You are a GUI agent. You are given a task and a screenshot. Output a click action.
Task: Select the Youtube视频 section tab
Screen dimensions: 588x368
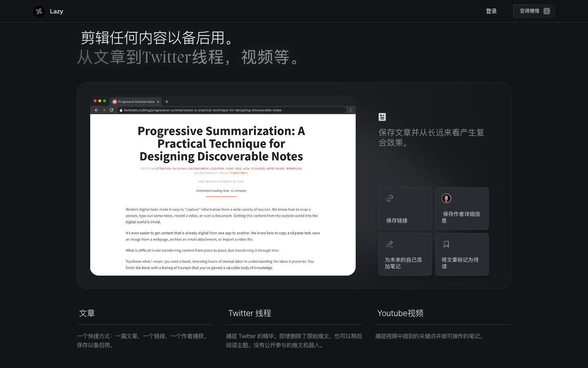tap(401, 313)
